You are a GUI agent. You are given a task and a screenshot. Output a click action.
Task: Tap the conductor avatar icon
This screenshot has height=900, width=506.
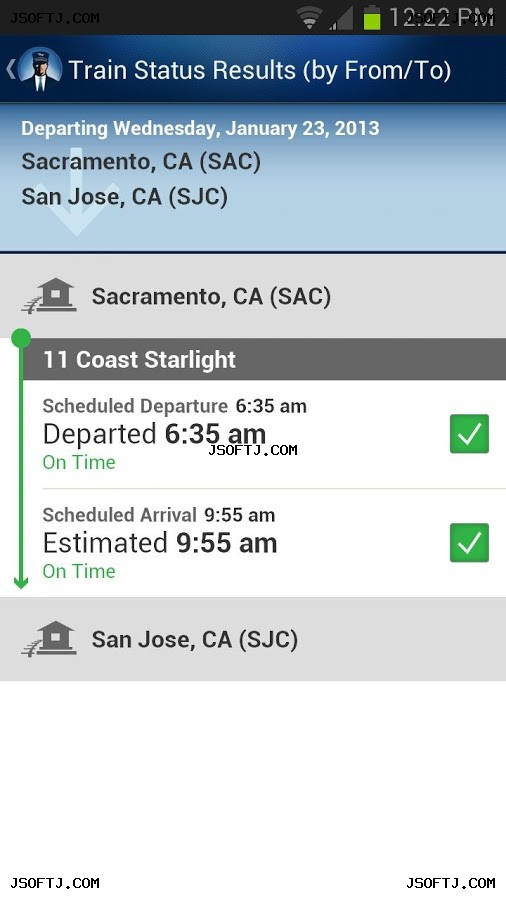tap(40, 69)
